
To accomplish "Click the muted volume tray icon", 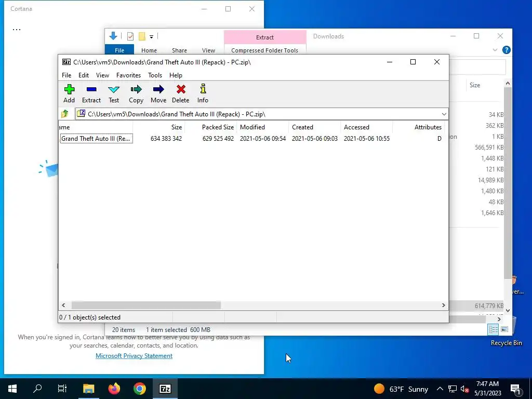I will click(x=465, y=389).
